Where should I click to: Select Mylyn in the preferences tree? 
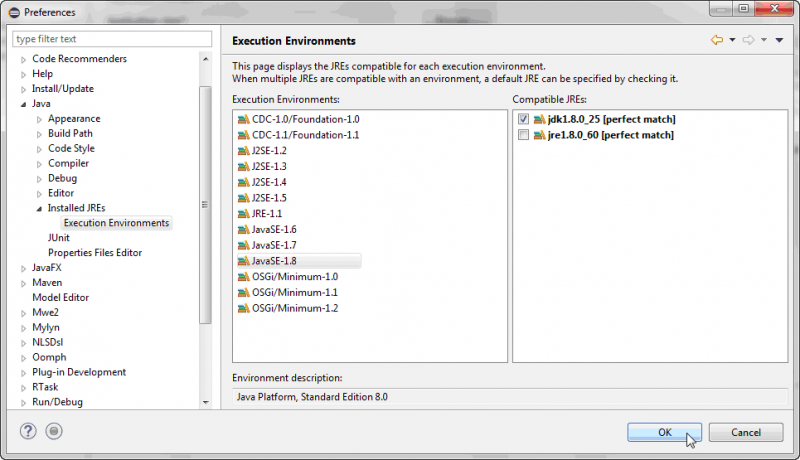tap(45, 327)
